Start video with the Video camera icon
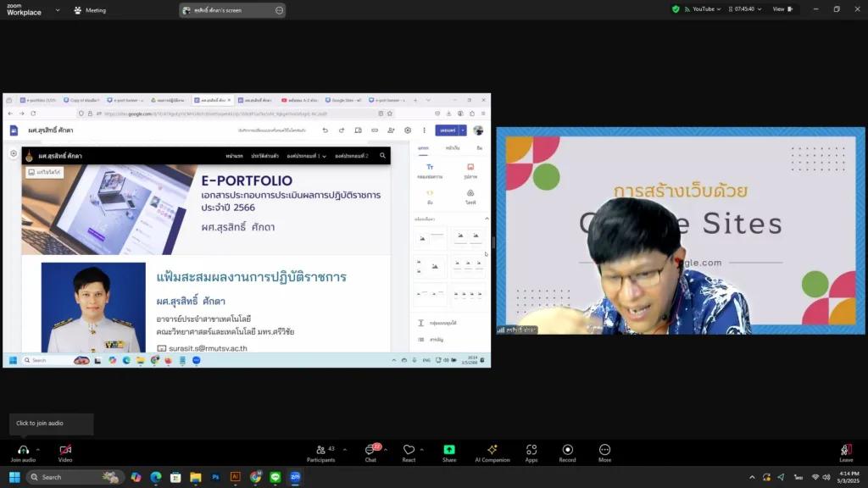This screenshot has width=868, height=488. pos(65,450)
